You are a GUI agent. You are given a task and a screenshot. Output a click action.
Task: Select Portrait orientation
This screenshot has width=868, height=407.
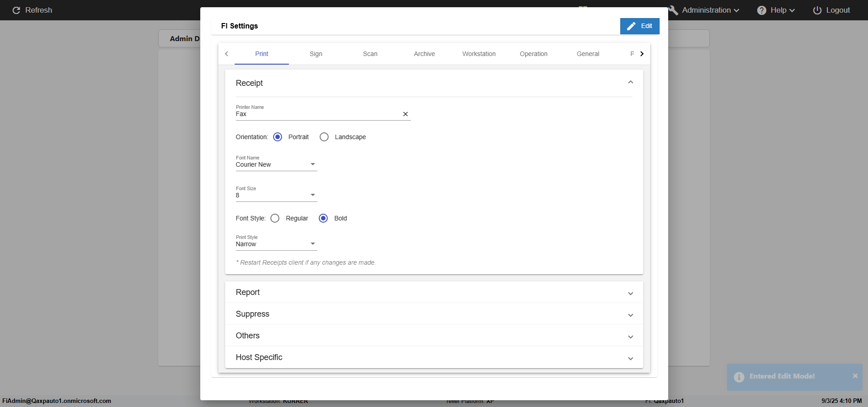pos(278,137)
